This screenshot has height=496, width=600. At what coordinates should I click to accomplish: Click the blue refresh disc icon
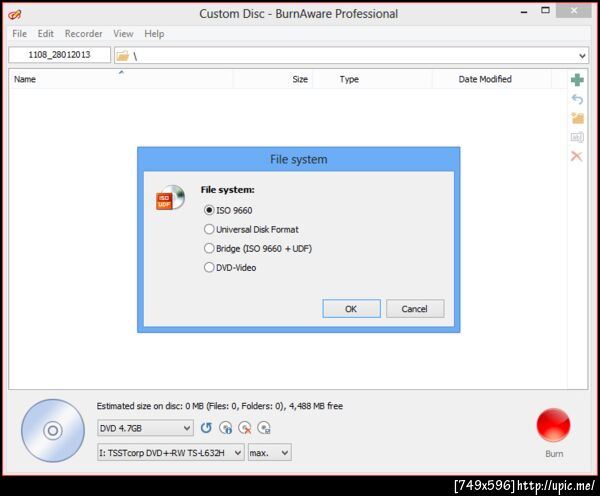click(x=206, y=427)
